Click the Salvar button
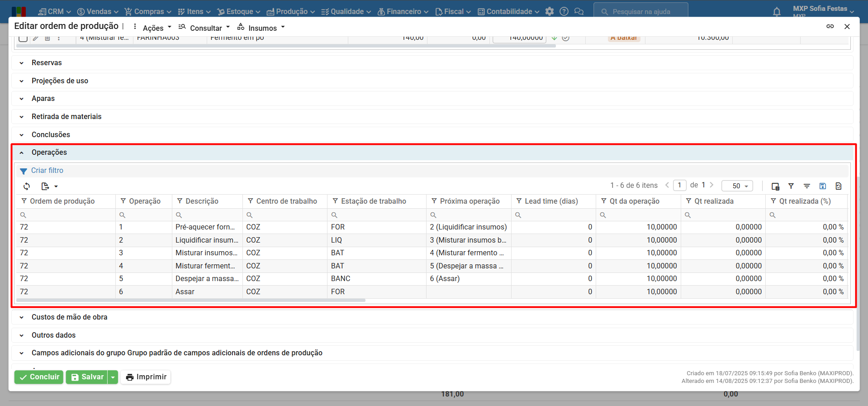This screenshot has width=868, height=406. (x=87, y=377)
